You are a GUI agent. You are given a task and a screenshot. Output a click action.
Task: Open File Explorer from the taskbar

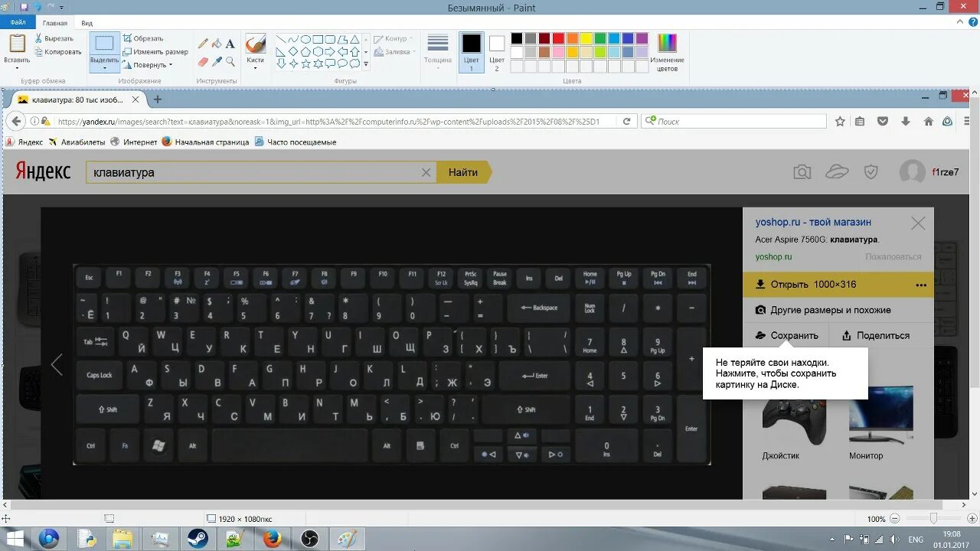124,539
